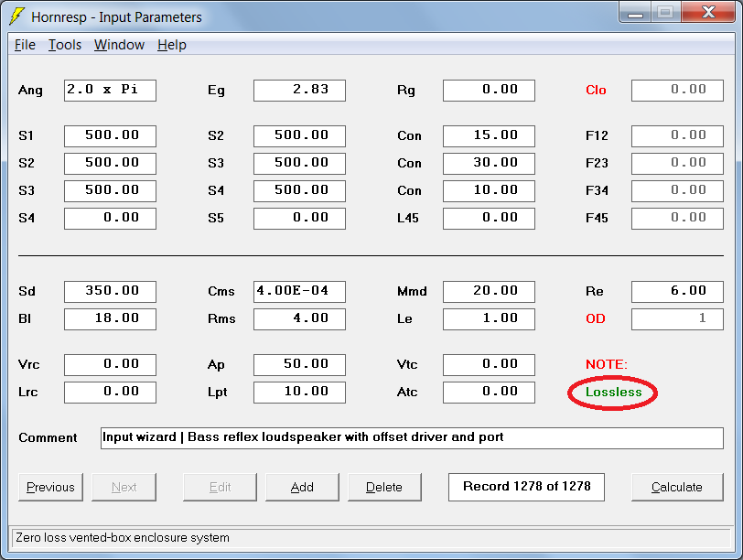The image size is (743, 560).
Task: Click the Edit button
Action: point(220,487)
